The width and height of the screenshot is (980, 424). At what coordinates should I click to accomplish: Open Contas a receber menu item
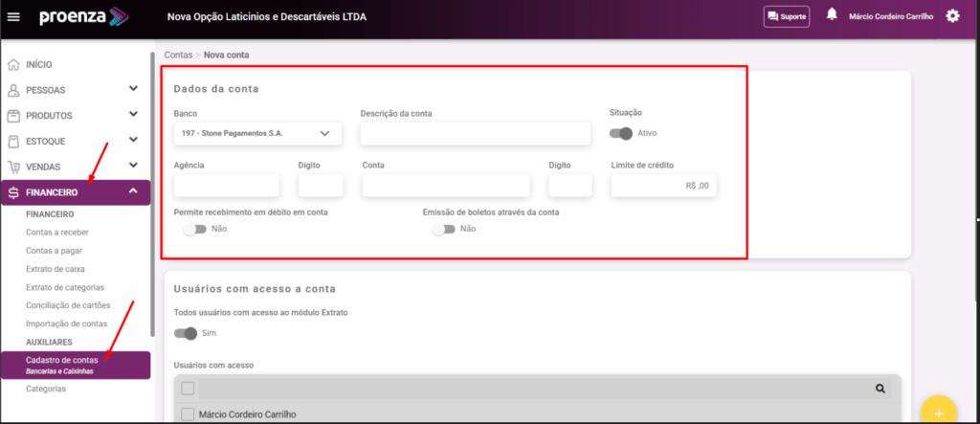pyautogui.click(x=57, y=233)
